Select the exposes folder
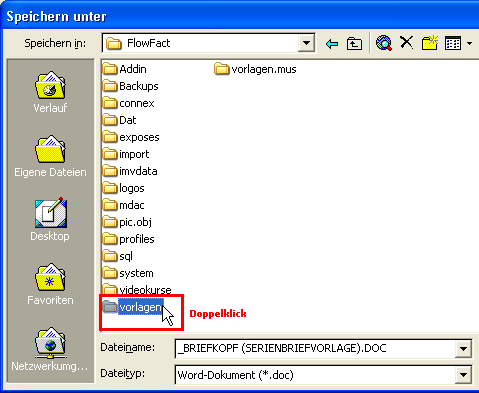This screenshot has height=393, width=479. [x=131, y=137]
